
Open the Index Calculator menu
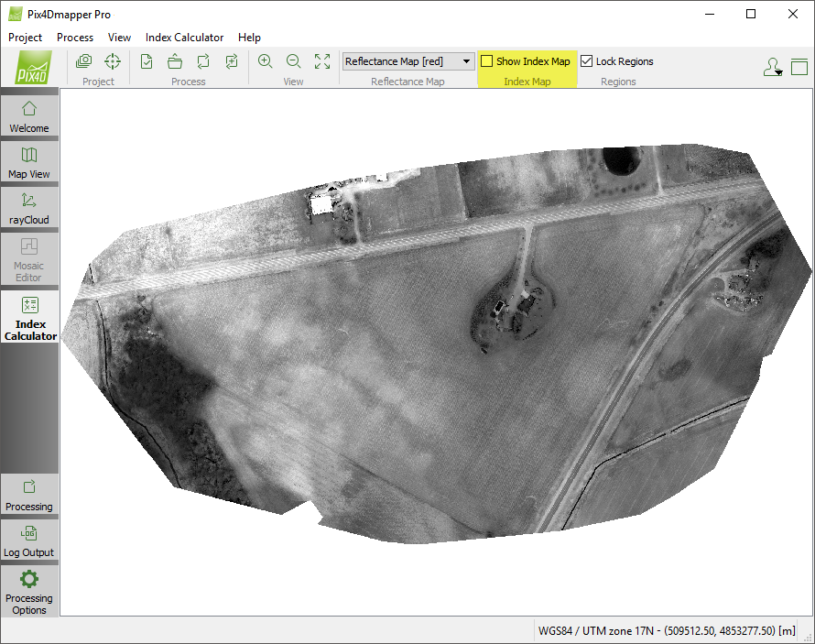[184, 38]
